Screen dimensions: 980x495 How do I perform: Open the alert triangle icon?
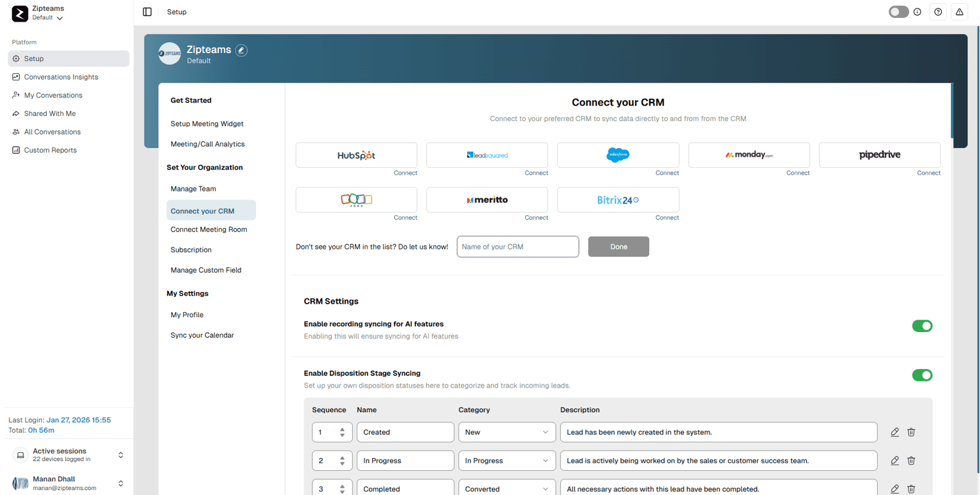(x=959, y=12)
